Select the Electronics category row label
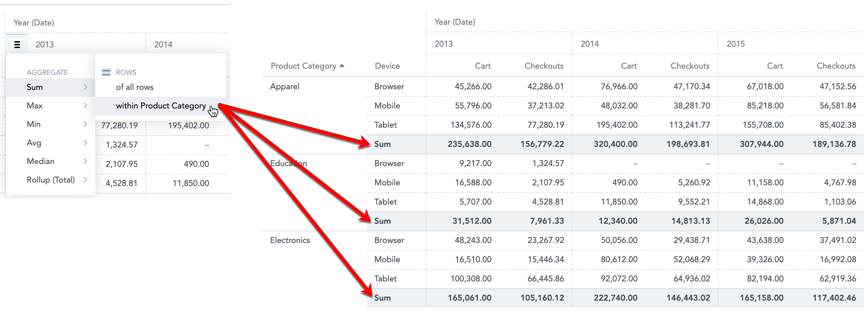The image size is (868, 313). click(x=290, y=240)
